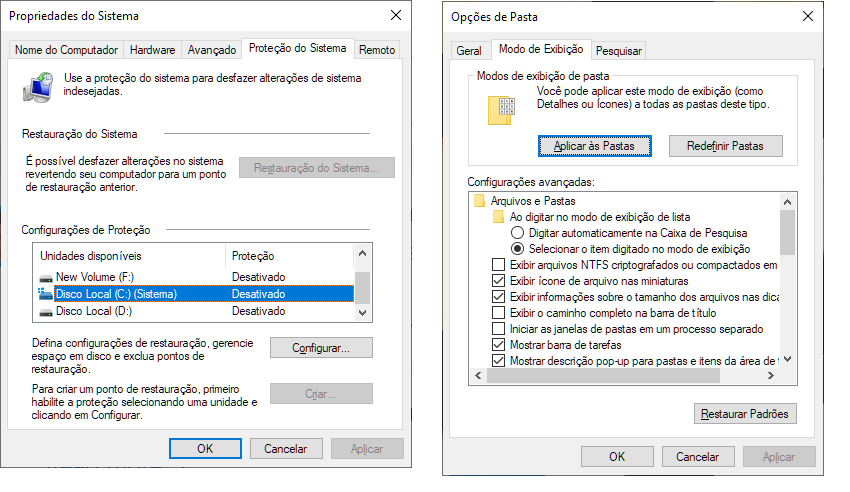Click the 'Ao digitar no modo de exibição' folder icon
Screen dimensions: 850x492
(498, 217)
